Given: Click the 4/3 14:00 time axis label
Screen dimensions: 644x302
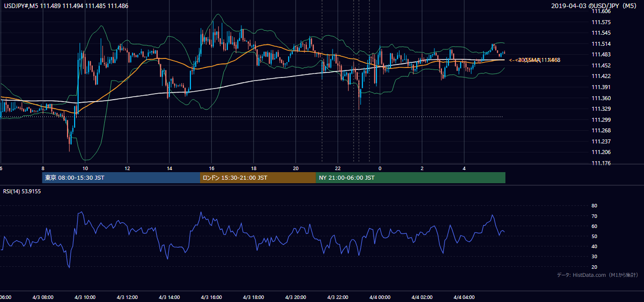Looking at the screenshot, I should tap(170, 297).
